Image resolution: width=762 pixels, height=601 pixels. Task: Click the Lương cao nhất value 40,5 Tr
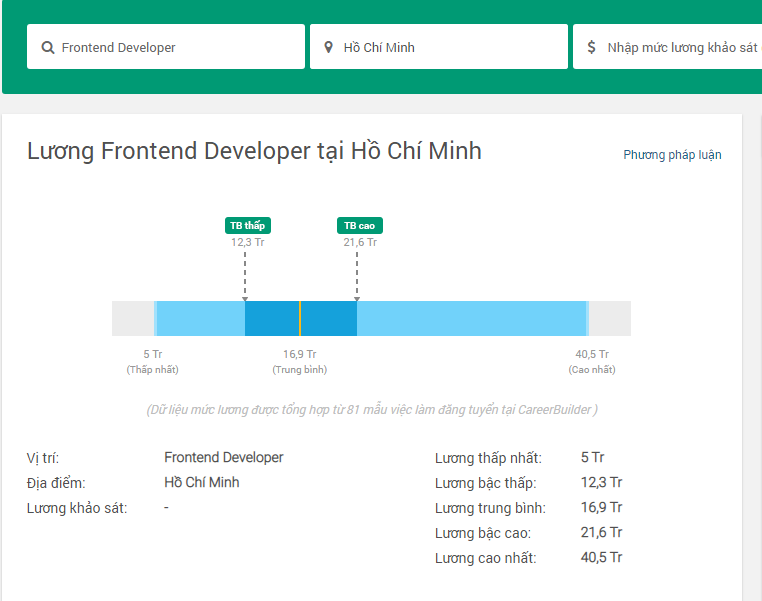601,557
